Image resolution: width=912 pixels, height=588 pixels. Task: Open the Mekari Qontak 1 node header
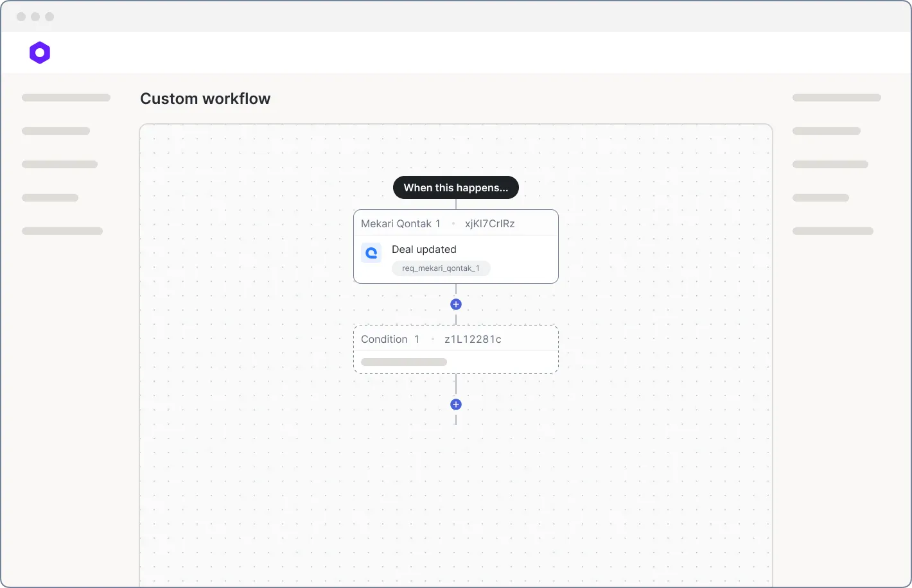click(456, 223)
